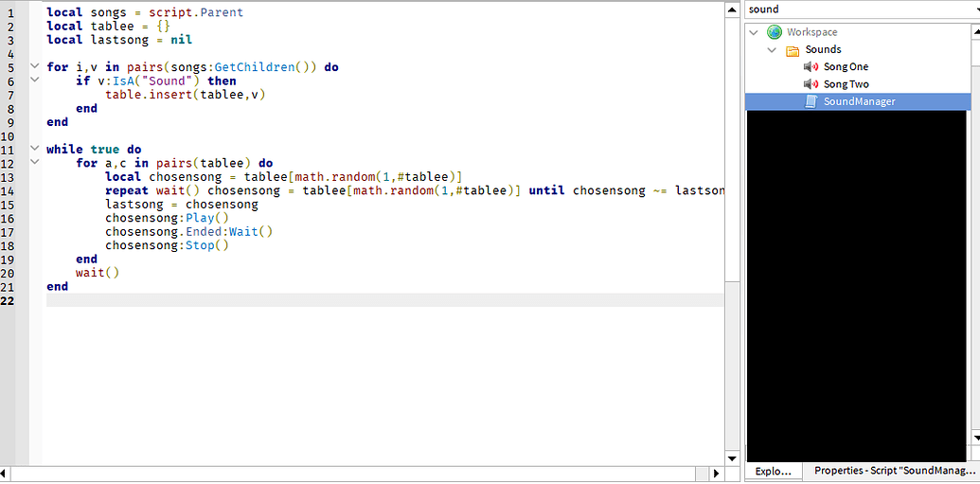Click 'while true do' on line 11
Screen dimensions: 980x484
pos(94,150)
